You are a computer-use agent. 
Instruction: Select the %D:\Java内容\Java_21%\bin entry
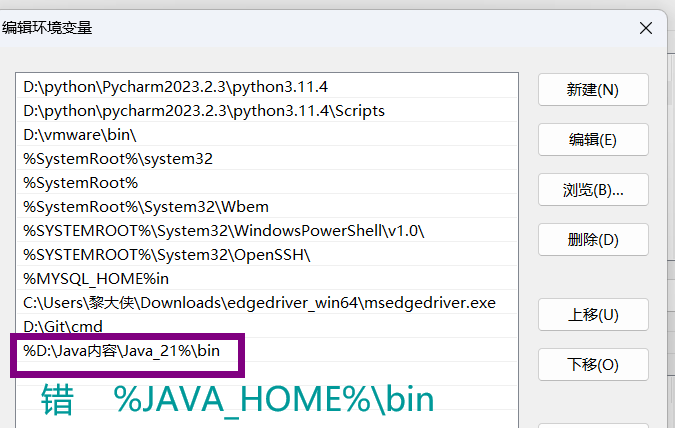(266, 351)
